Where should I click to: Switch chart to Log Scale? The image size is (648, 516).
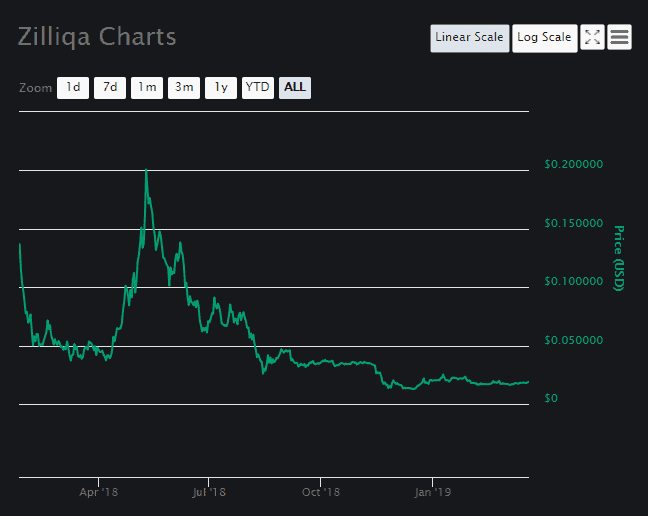pyautogui.click(x=544, y=38)
